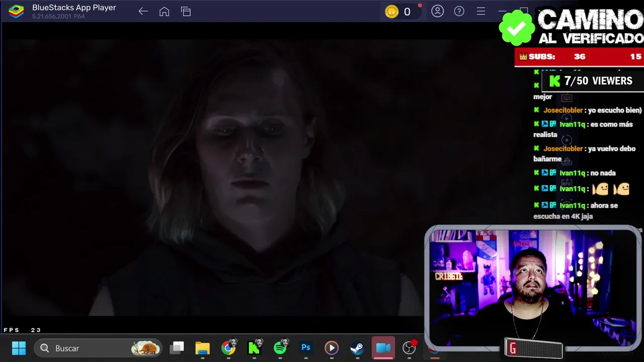
Task: Show recent apps with the multi-window icon
Action: click(x=186, y=11)
